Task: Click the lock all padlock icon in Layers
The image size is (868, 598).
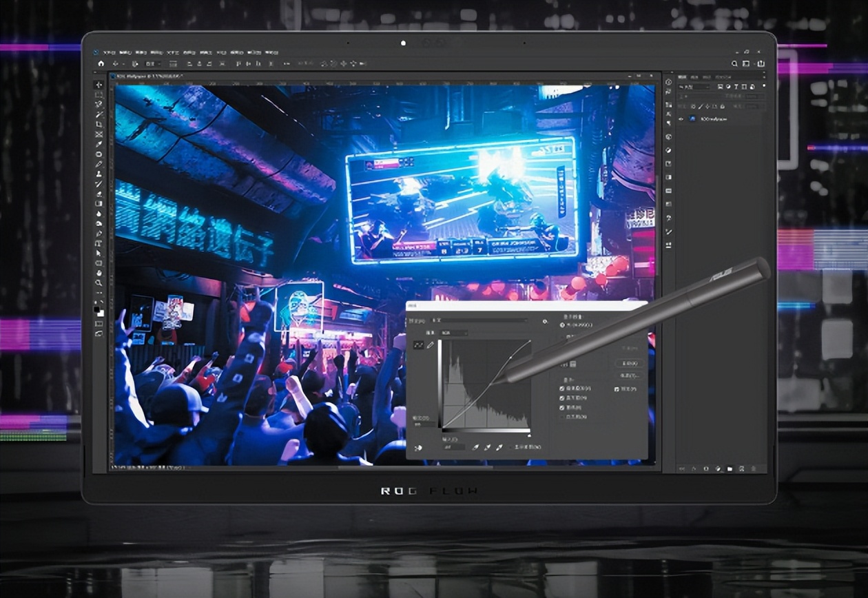Action: point(723,107)
